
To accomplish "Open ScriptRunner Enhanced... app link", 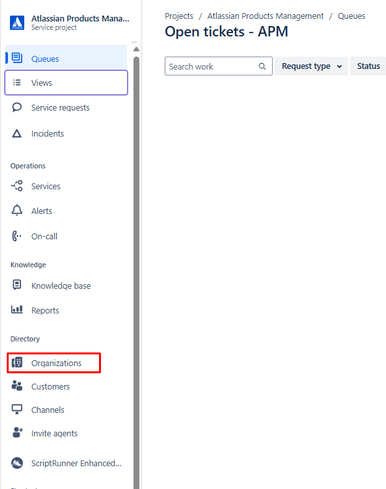I will point(76,463).
